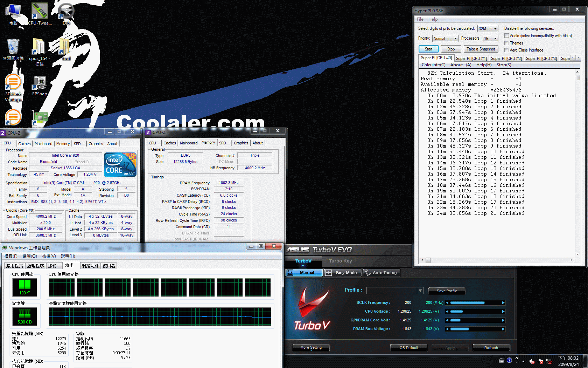588x368 pixels.
Task: Open the green circuit board desktop shortcut
Action: pos(40,118)
